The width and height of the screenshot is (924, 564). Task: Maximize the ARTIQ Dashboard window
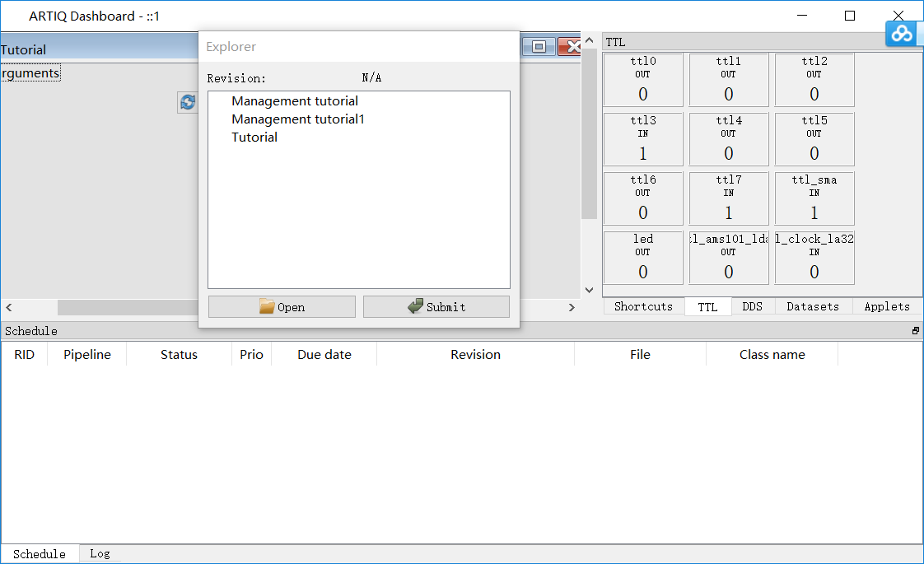point(850,16)
